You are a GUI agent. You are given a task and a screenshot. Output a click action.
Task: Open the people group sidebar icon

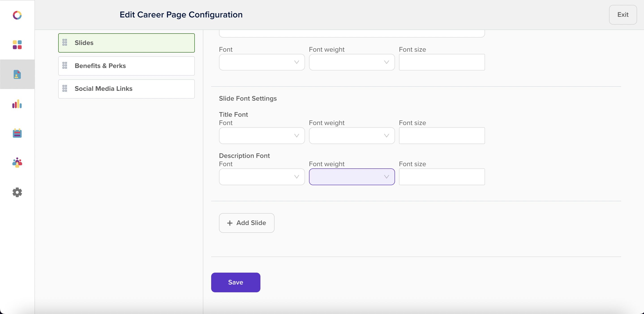click(x=17, y=163)
